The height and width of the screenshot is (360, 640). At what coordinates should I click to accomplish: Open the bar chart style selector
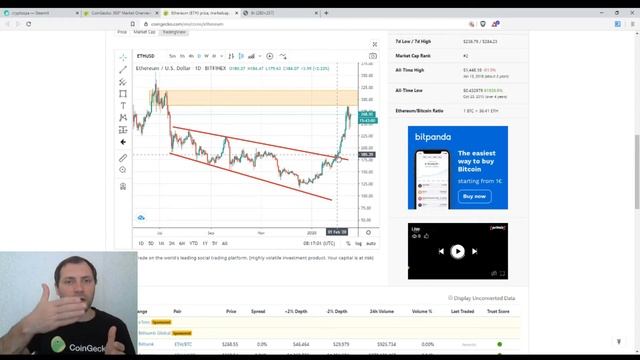tap(231, 56)
